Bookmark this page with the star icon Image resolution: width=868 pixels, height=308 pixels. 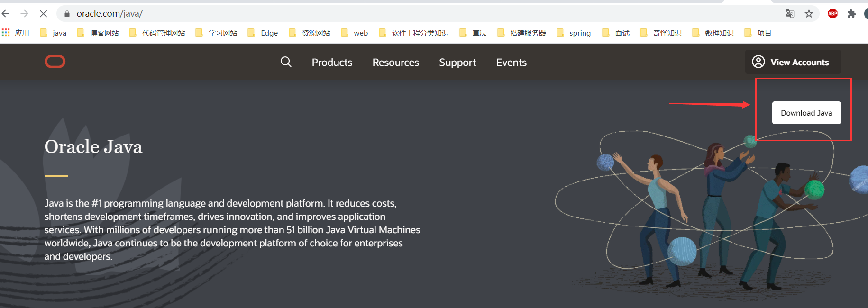coord(809,14)
